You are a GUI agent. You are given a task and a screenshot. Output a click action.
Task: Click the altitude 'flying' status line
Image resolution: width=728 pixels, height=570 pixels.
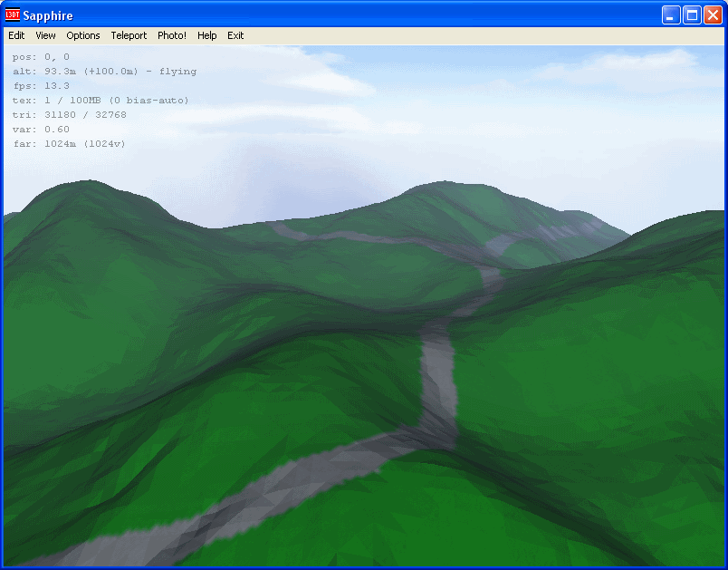coord(104,72)
